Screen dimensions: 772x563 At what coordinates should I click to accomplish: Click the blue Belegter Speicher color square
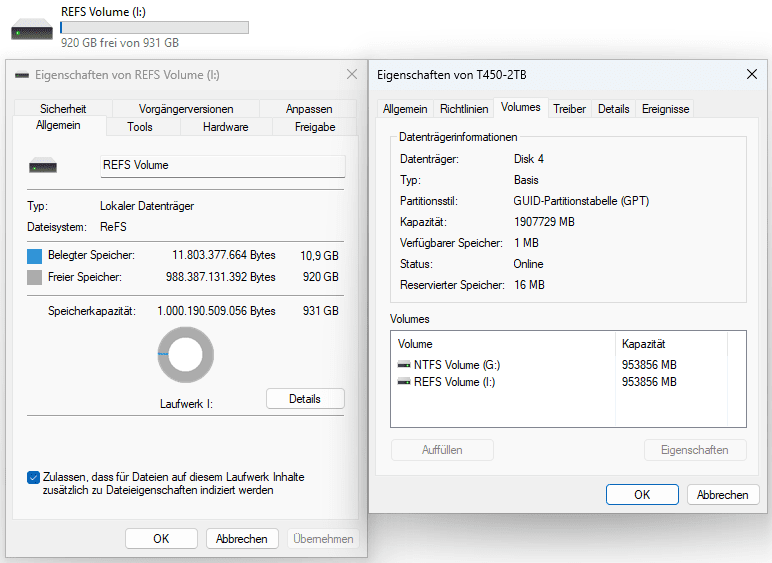coord(35,256)
